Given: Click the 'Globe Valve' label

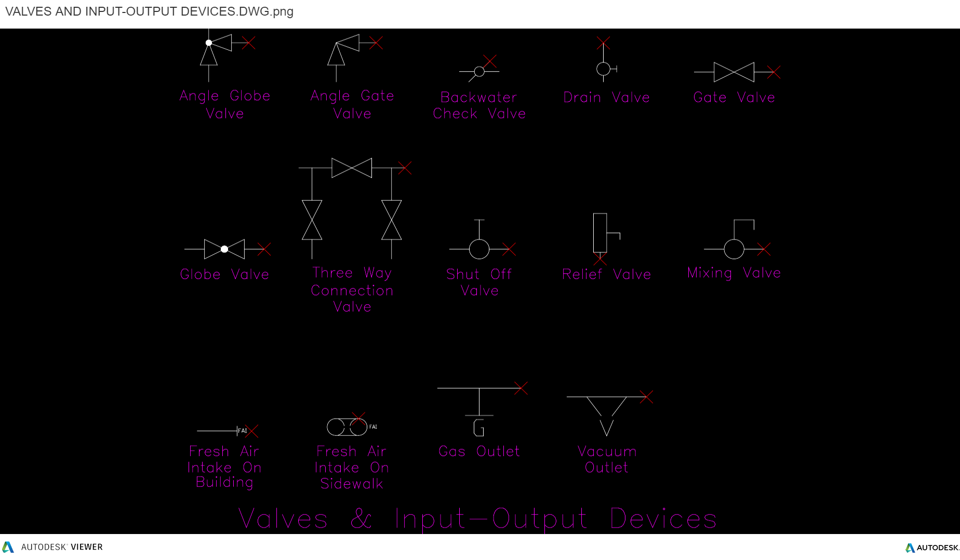Looking at the screenshot, I should (x=224, y=274).
